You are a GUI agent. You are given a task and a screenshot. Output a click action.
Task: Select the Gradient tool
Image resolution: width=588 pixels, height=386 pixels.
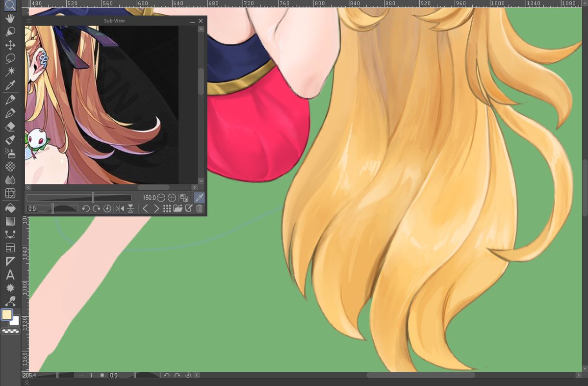[10, 221]
